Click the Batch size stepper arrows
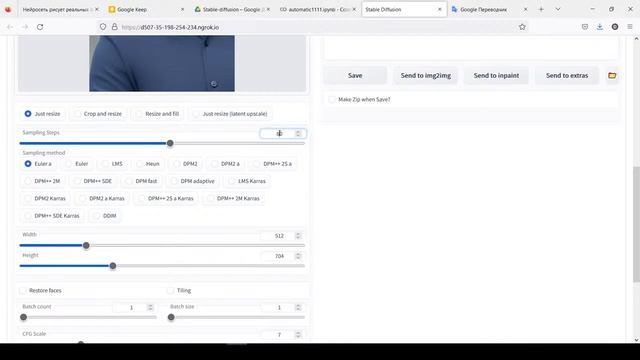 pyautogui.click(x=298, y=307)
